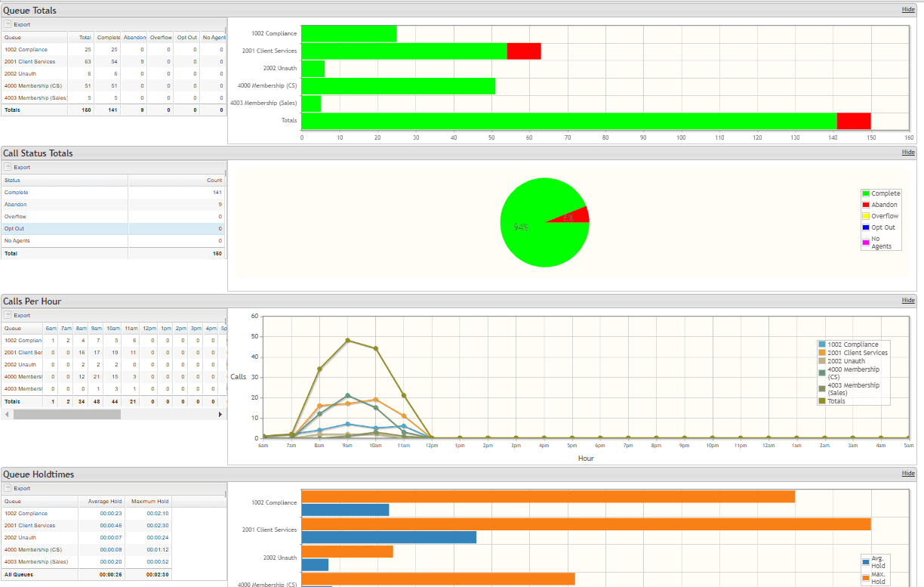Hide the Queue Totals panel
924x587 pixels.
click(x=908, y=10)
